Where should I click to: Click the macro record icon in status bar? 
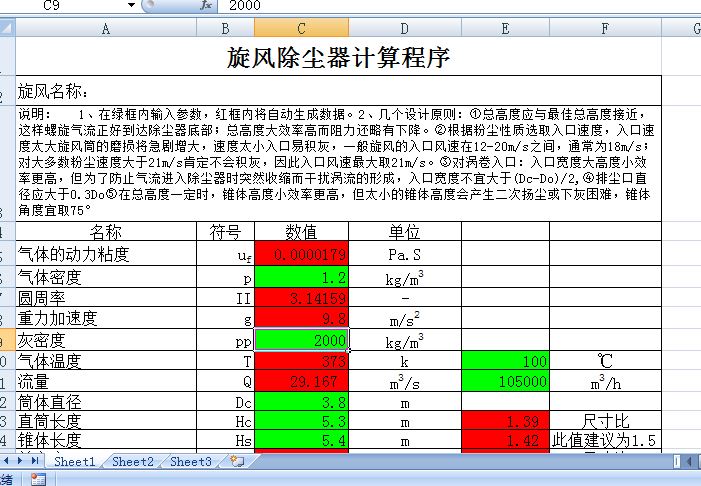click(38, 479)
